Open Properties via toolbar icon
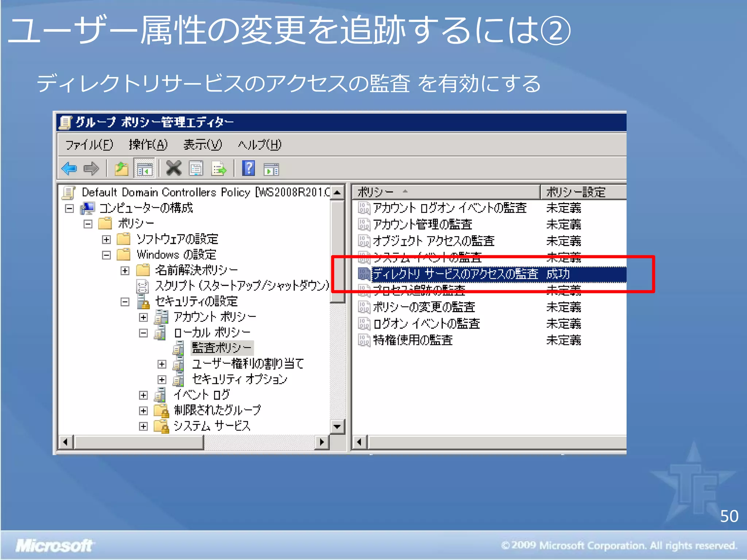 coord(196,169)
